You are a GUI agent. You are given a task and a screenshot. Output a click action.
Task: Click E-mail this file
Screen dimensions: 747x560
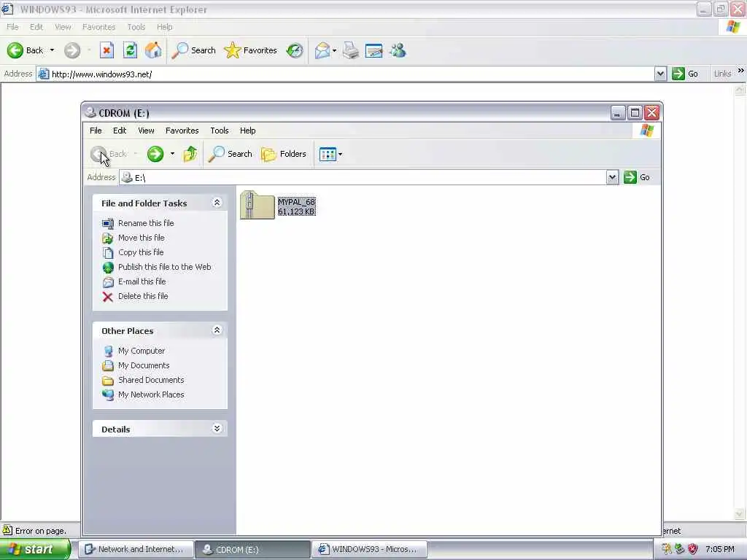[142, 281]
